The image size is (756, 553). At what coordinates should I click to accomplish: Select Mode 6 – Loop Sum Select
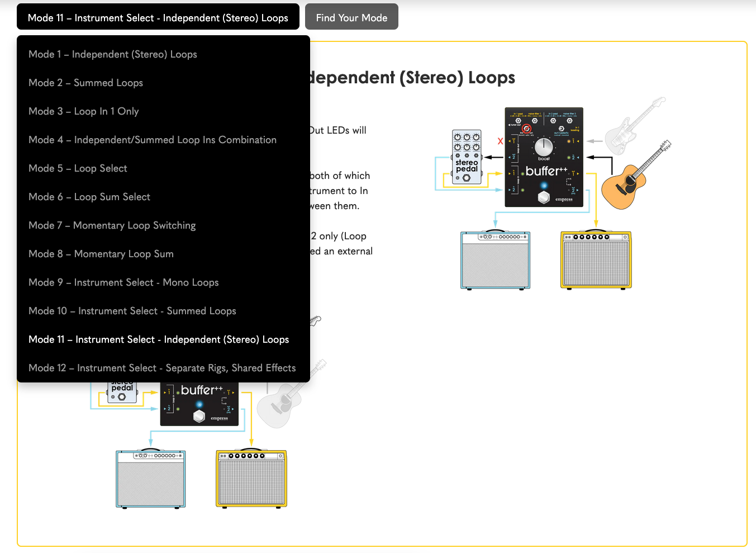tap(89, 197)
